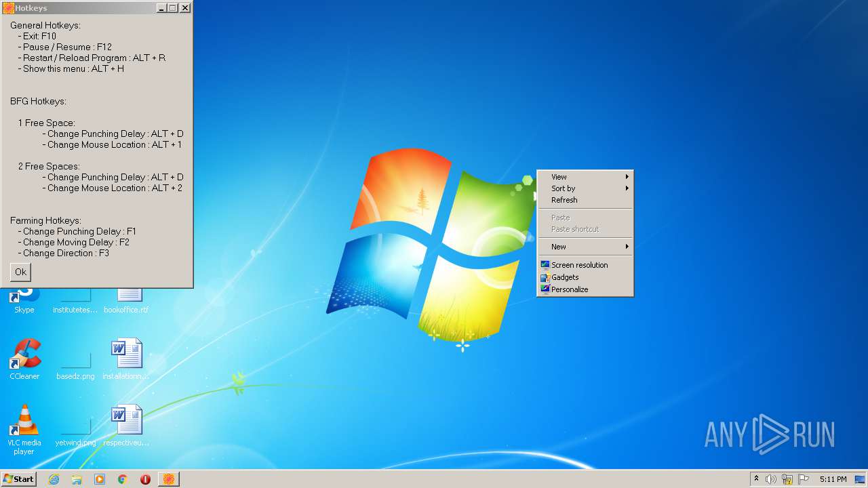Select the basedz.png desktop file

pos(75,366)
